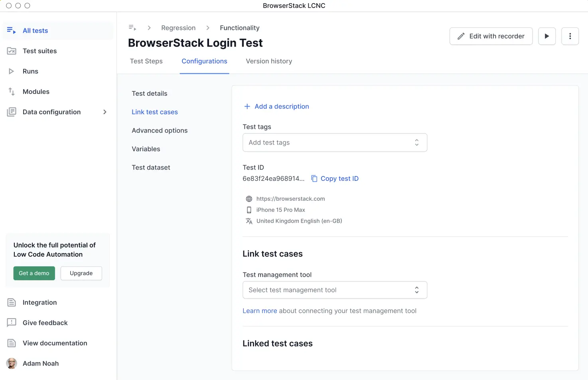This screenshot has height=380, width=588.
Task: Open Regression breadcrumb folder
Action: pyautogui.click(x=178, y=28)
